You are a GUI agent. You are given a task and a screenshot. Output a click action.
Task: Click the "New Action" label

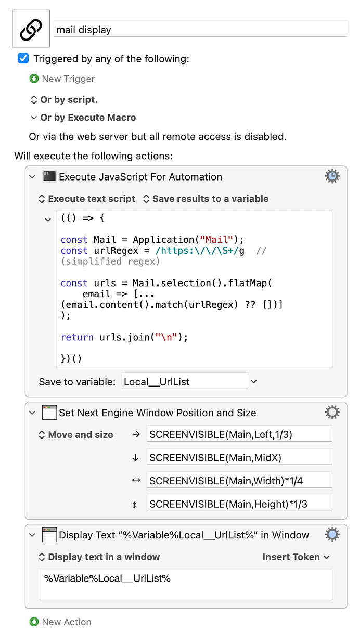tap(67, 622)
